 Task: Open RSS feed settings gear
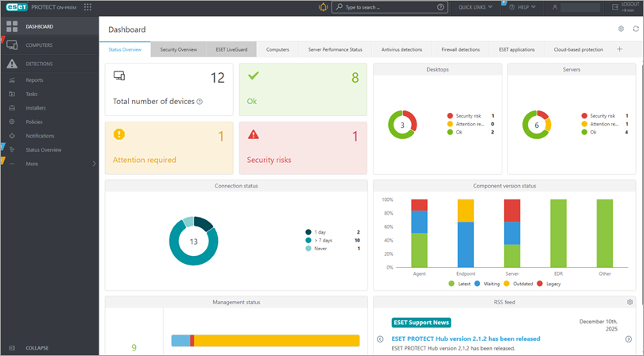tap(630, 302)
